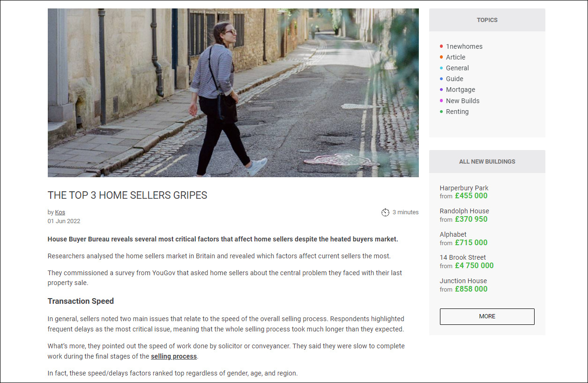Click the article title heading
Screen dimensions: 588x383
pos(127,195)
